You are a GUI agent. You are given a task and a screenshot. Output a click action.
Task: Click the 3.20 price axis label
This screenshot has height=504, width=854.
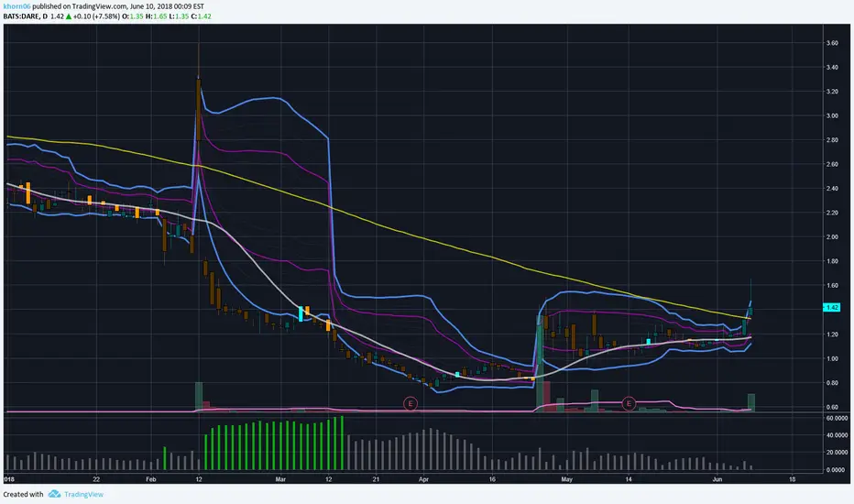[832, 92]
